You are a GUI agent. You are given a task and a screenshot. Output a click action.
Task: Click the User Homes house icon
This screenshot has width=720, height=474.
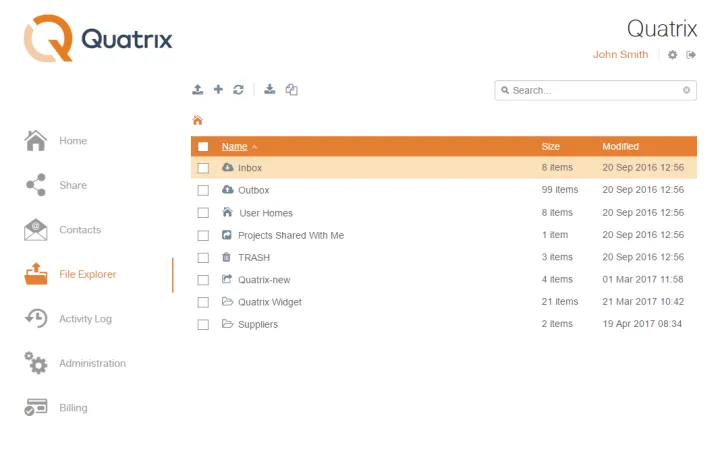point(227,212)
